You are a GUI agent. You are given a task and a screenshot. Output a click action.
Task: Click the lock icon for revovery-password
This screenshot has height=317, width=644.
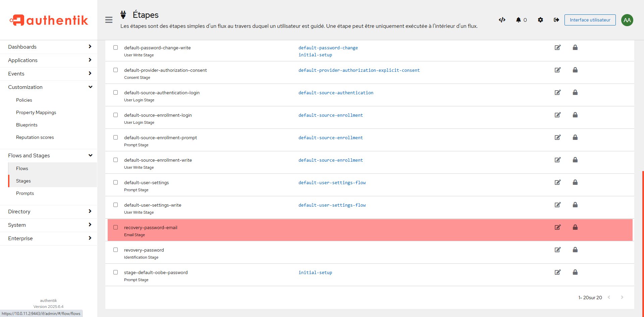(575, 250)
